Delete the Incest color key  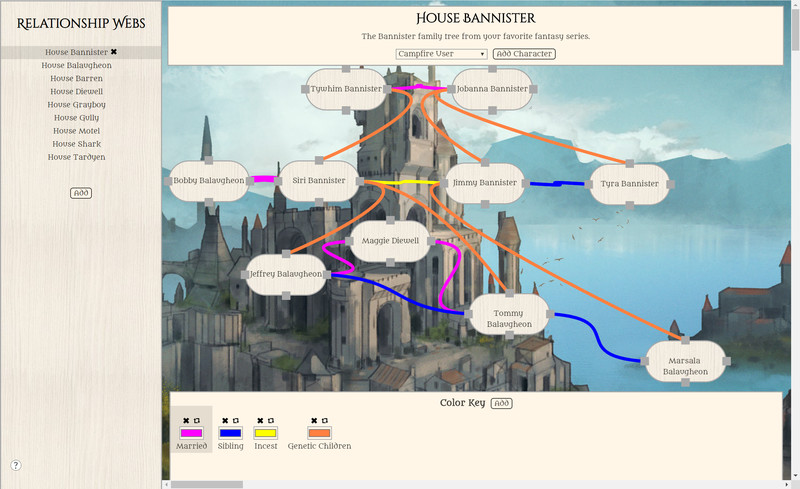coord(260,421)
